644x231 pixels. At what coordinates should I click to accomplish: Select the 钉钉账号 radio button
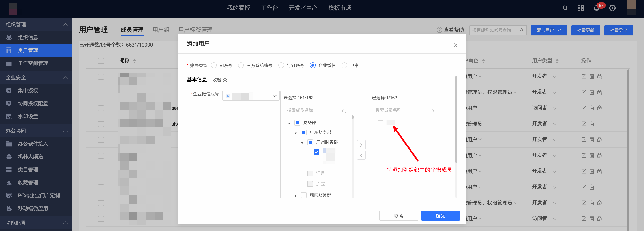(281, 65)
